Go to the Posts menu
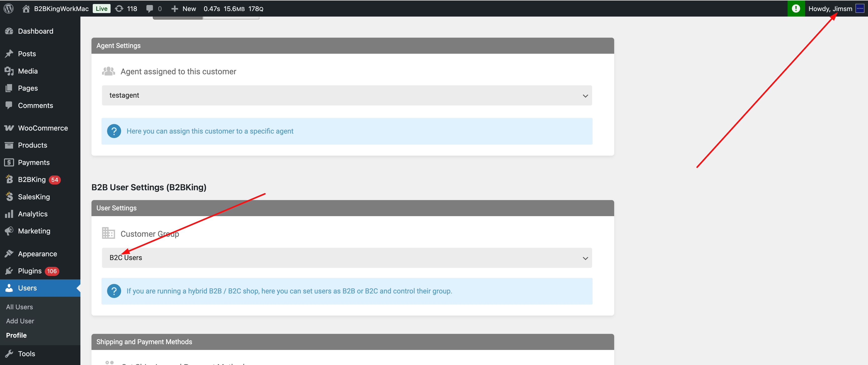 point(27,53)
